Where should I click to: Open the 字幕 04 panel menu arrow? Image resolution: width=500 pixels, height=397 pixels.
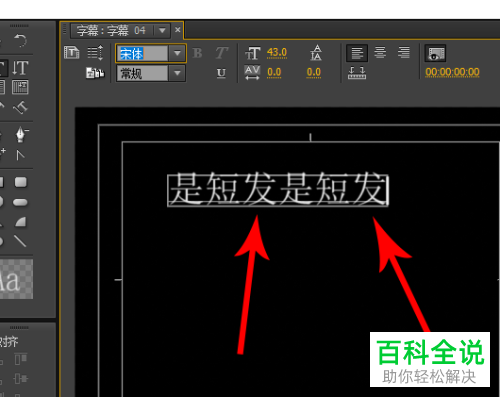click(162, 31)
